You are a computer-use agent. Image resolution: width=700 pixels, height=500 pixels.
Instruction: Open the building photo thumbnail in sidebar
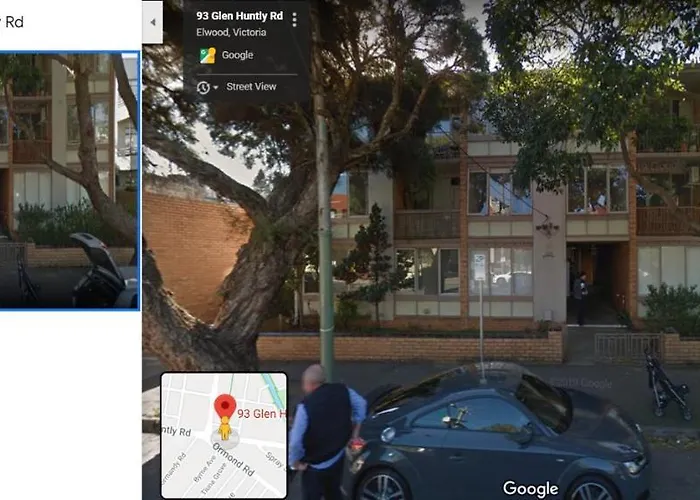69,180
